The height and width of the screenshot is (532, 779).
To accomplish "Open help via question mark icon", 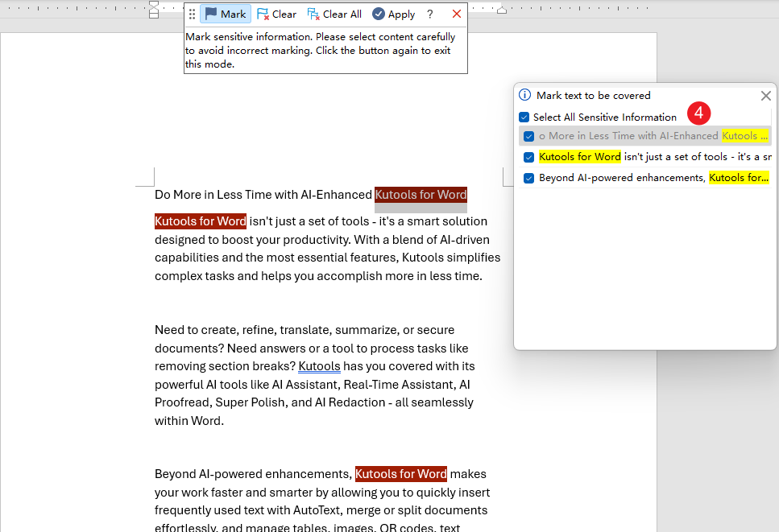I will [429, 14].
